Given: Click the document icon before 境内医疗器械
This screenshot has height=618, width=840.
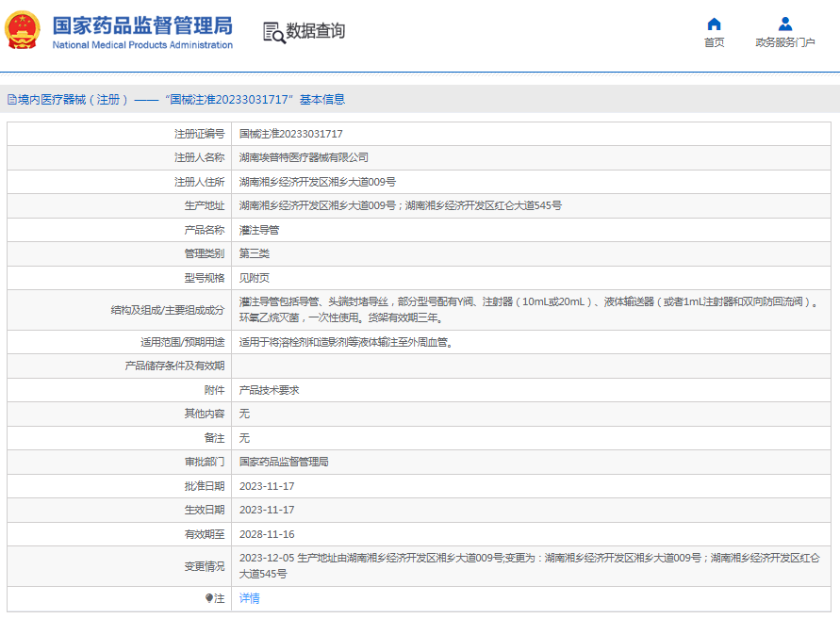Looking at the screenshot, I should pos(12,100).
